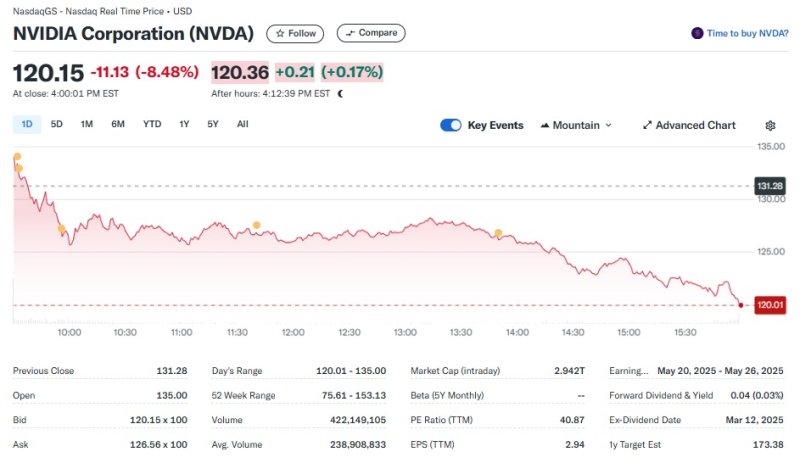Select the 5D chart range tab
The image size is (800, 463).
pos(57,124)
